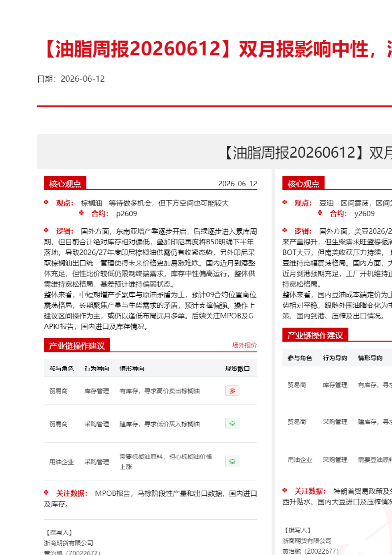Click 关注数据 特朗普贸易政策 line
392x555 pixels.
pyautogui.click(x=337, y=496)
